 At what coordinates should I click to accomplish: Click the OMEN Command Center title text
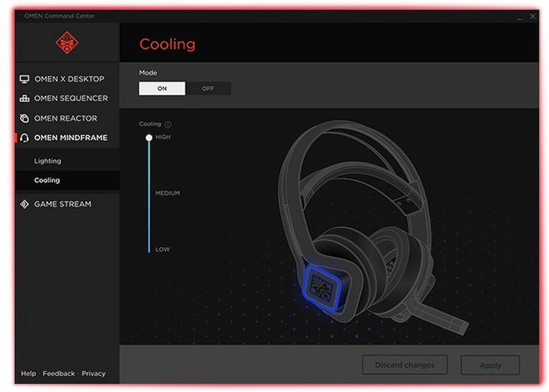(x=60, y=16)
